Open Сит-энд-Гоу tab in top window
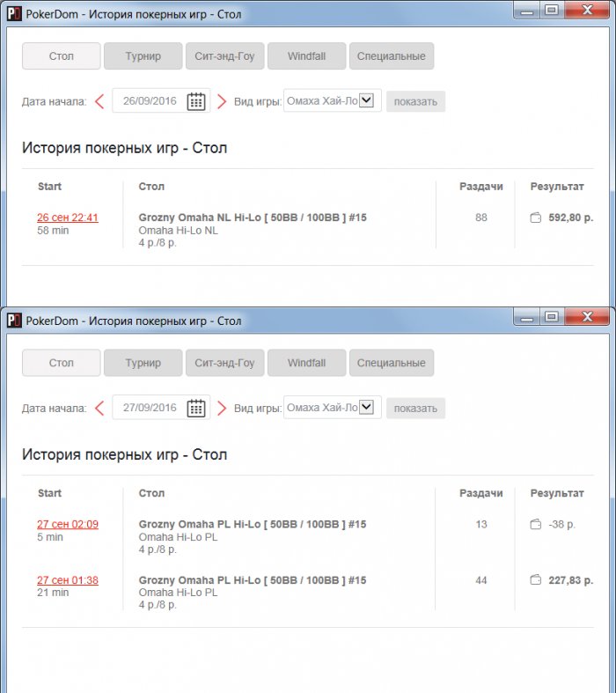616x693 pixels. point(224,56)
